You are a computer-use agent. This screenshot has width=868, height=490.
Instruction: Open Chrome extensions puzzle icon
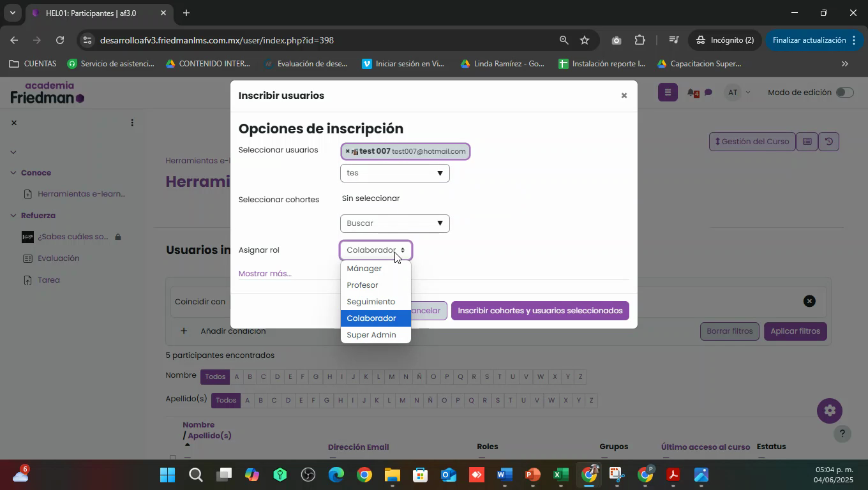coord(640,40)
